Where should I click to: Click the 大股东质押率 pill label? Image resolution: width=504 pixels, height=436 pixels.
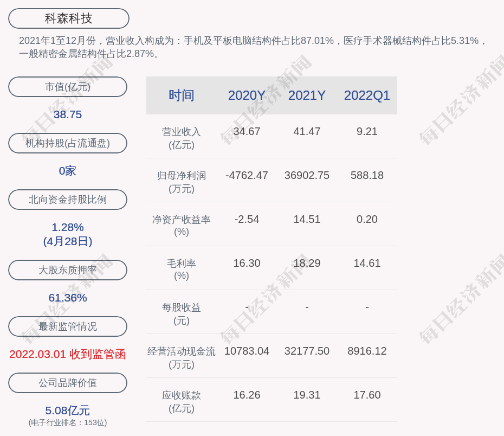pos(68,270)
